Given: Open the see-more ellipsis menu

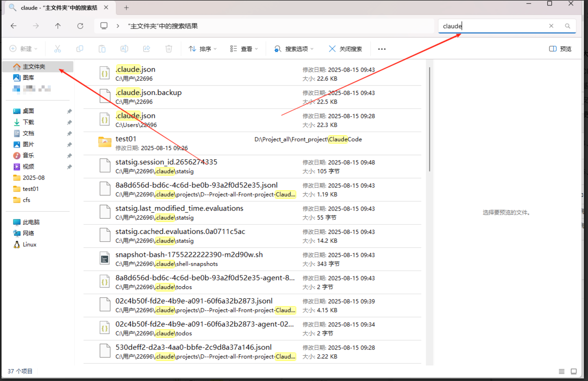Looking at the screenshot, I should (x=382, y=49).
